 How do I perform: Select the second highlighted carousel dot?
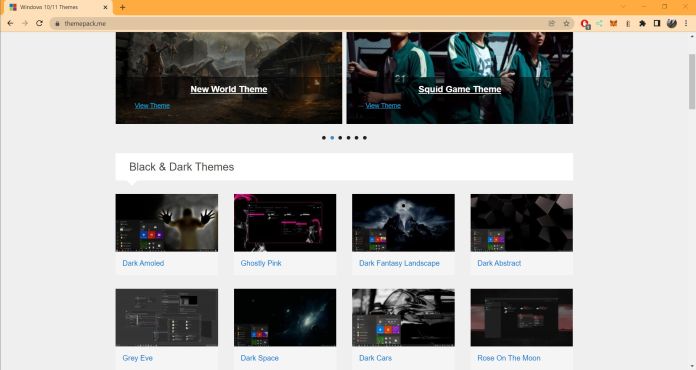tap(332, 138)
